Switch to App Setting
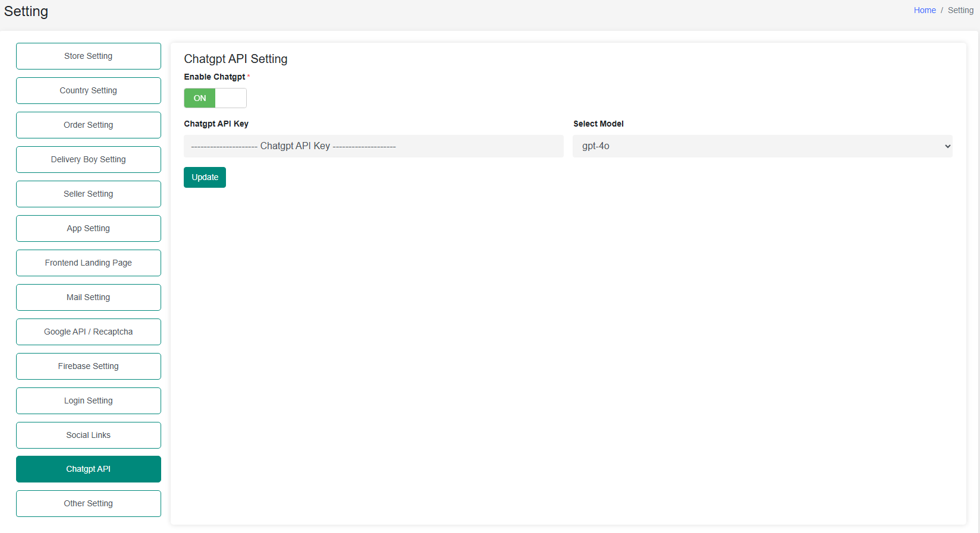 [89, 228]
